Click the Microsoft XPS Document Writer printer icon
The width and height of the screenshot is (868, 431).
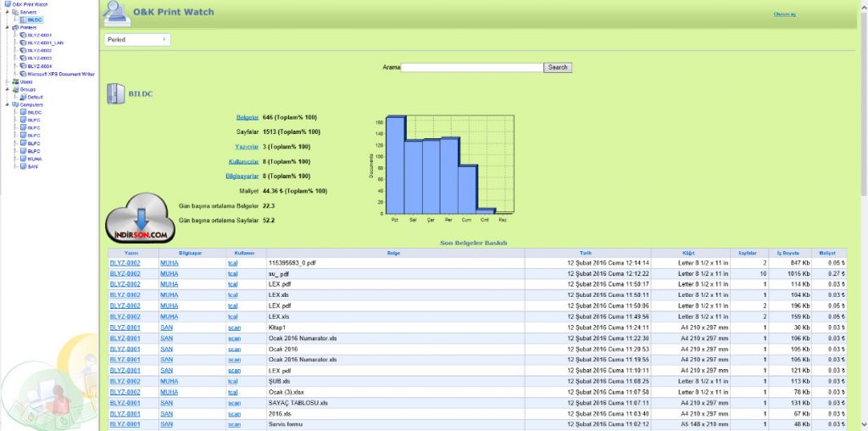pos(23,74)
